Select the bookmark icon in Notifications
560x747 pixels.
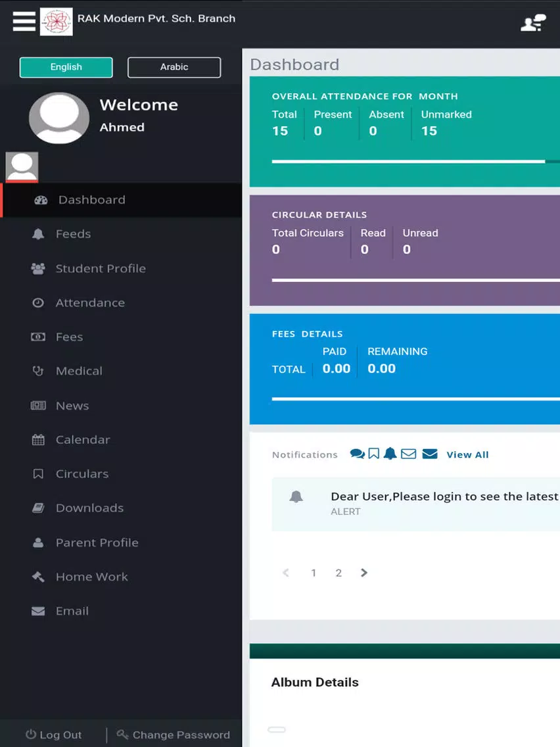click(374, 454)
